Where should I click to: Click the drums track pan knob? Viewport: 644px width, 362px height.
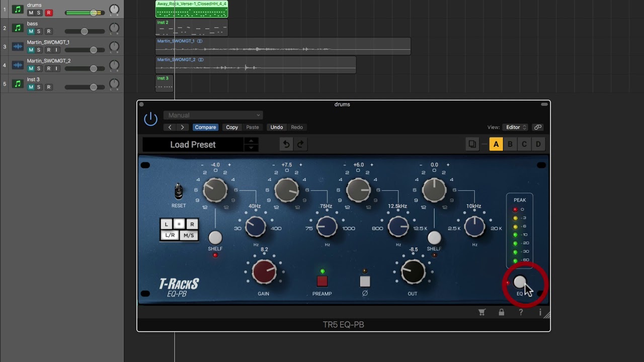[114, 10]
